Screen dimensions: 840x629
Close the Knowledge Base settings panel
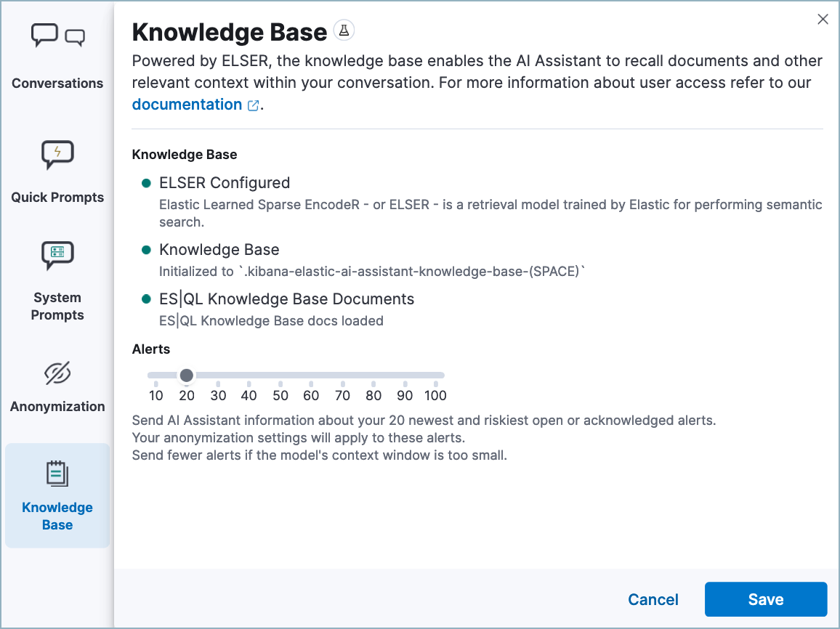[823, 19]
